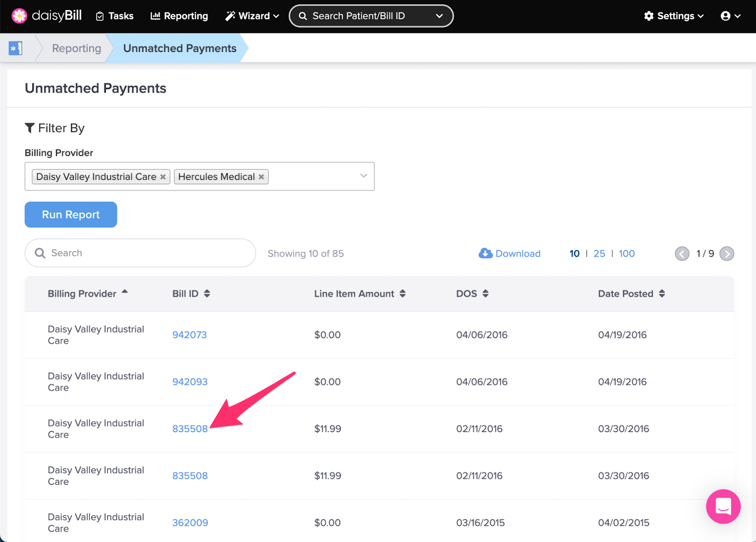Expand the Billing Provider dropdown arrow
Viewport: 756px width, 542px height.
click(x=363, y=176)
